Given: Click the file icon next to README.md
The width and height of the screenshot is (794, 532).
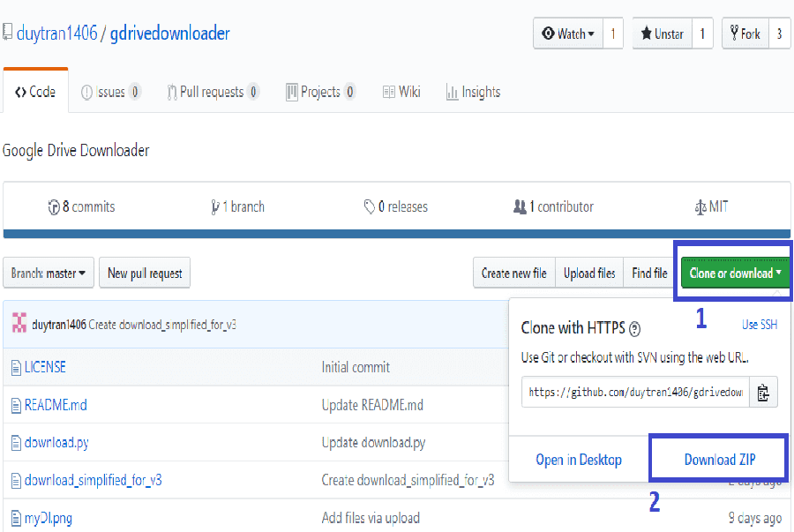Looking at the screenshot, I should pos(15,406).
